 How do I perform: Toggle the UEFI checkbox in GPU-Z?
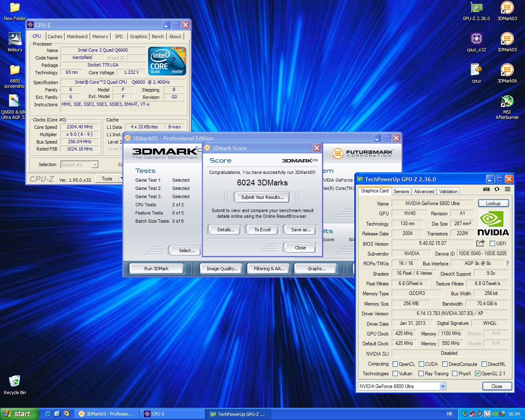492,244
